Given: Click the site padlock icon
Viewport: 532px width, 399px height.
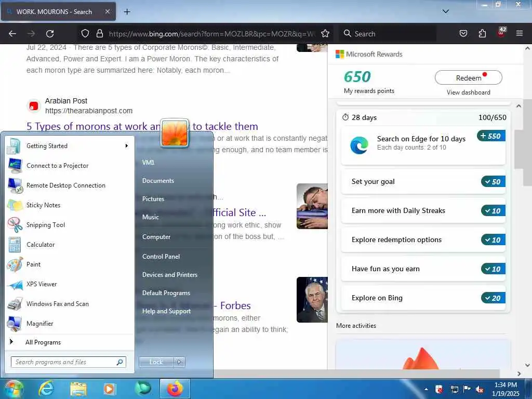Looking at the screenshot, I should [99, 33].
